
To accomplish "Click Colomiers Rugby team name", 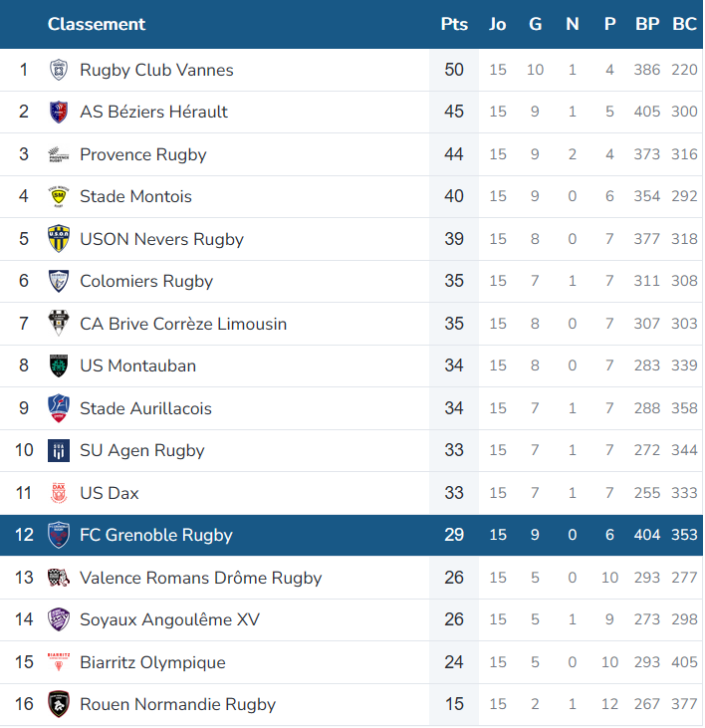I will tap(146, 282).
